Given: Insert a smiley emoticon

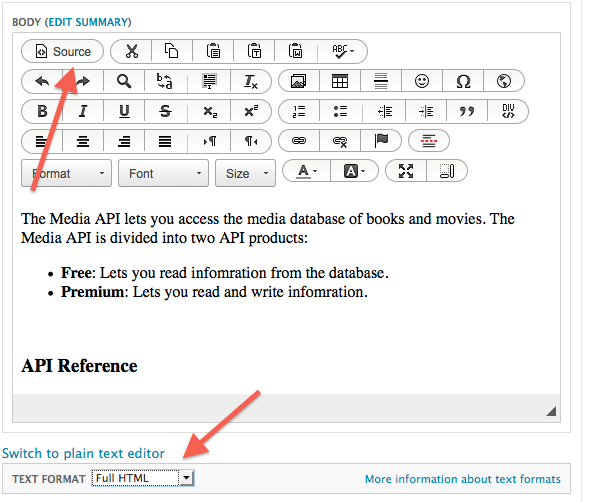Looking at the screenshot, I should click(x=422, y=81).
